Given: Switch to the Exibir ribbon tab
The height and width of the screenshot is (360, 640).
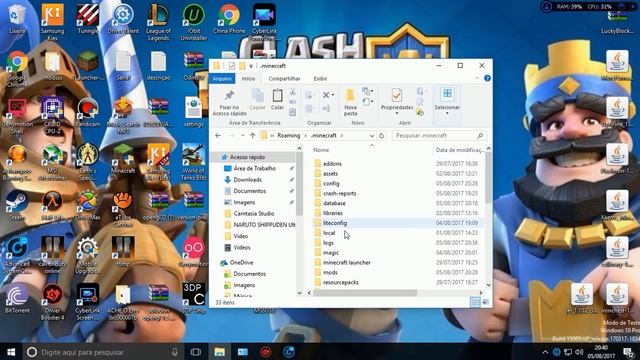Looking at the screenshot, I should click(x=320, y=78).
